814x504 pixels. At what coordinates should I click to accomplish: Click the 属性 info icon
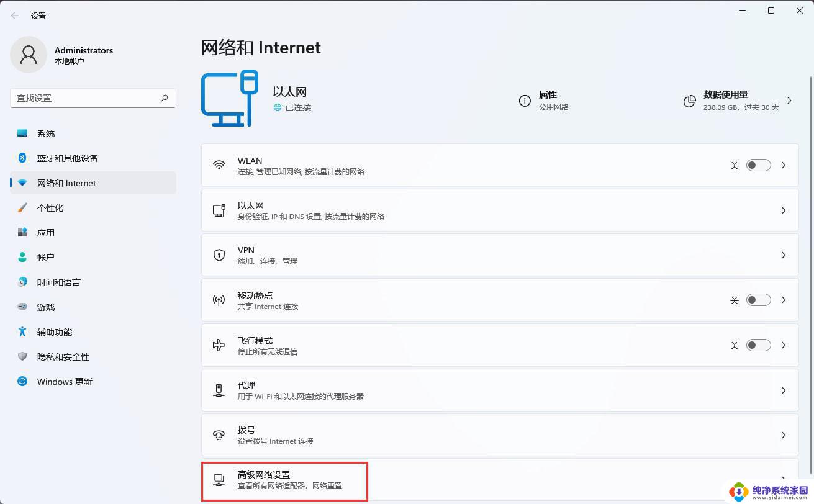(x=525, y=101)
